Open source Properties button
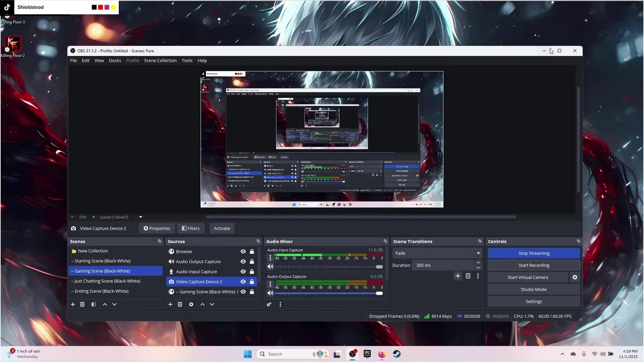The width and height of the screenshot is (644, 362). click(157, 228)
